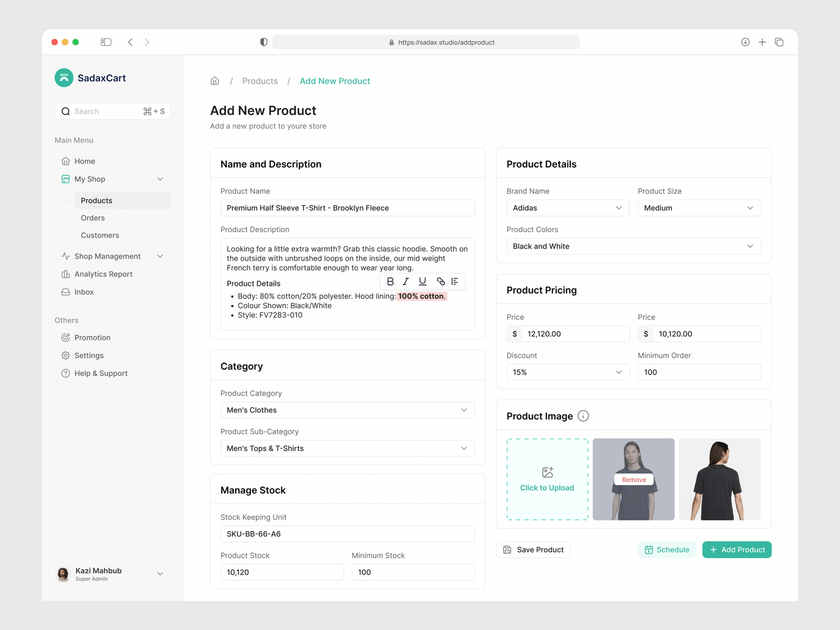Click the Stock Keeping Unit input field
The height and width of the screenshot is (630, 840).
tap(347, 534)
